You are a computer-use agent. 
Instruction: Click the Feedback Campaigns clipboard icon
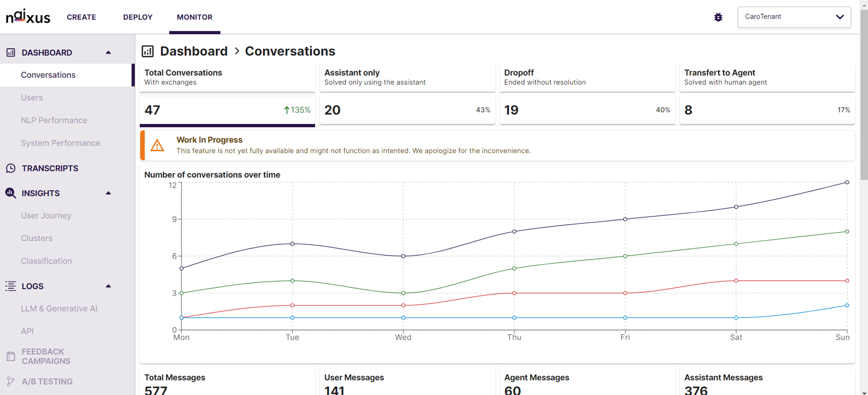11,356
